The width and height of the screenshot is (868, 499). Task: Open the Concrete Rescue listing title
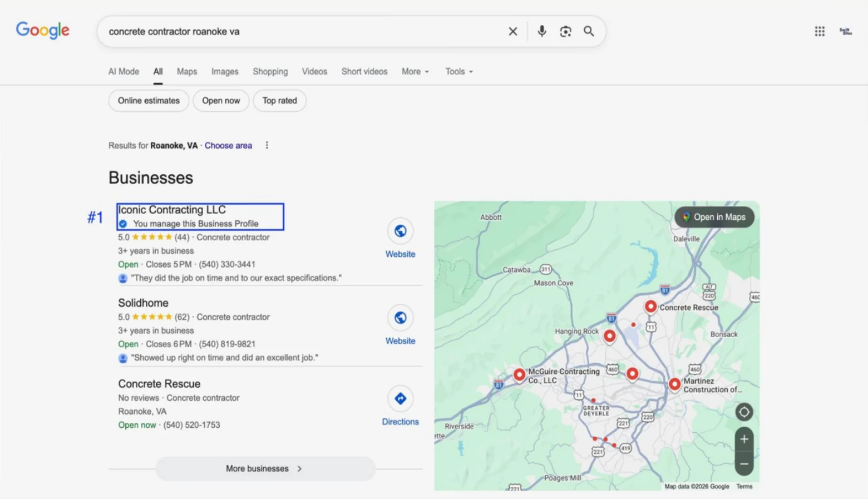click(159, 384)
